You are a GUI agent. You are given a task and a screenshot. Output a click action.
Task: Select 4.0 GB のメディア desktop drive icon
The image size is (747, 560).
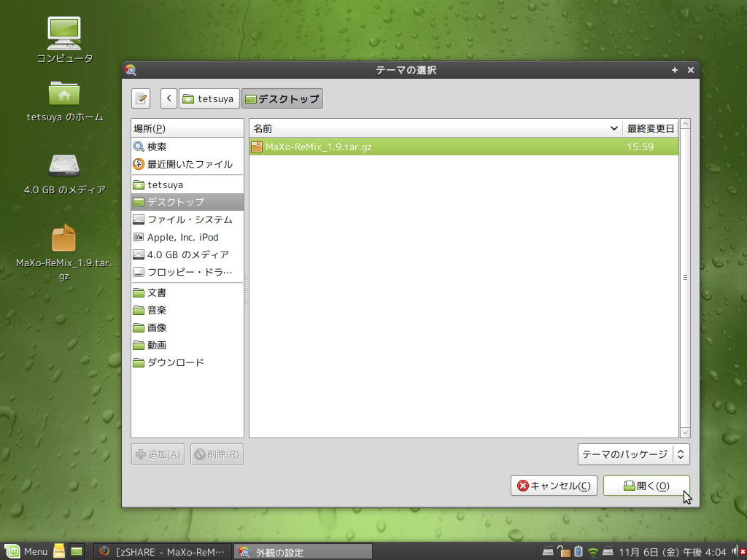point(65,174)
